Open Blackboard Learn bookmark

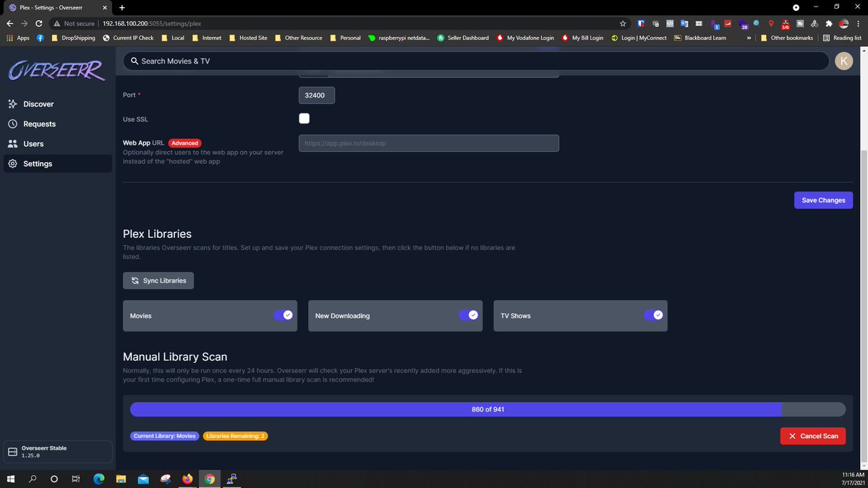(x=699, y=38)
